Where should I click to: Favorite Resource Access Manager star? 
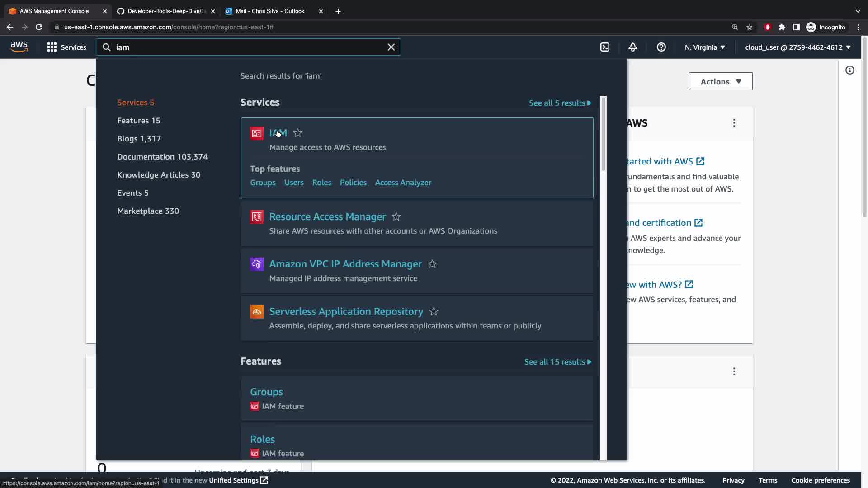tap(396, 216)
